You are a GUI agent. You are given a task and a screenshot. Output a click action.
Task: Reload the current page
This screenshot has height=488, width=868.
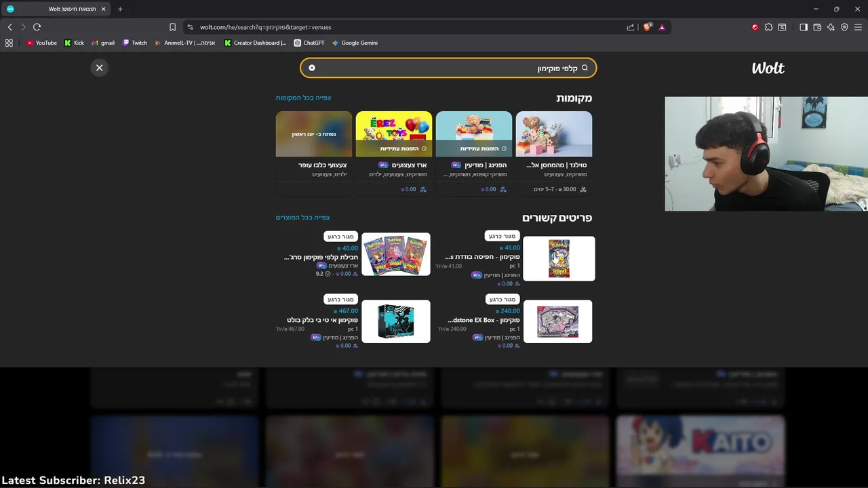tap(37, 27)
